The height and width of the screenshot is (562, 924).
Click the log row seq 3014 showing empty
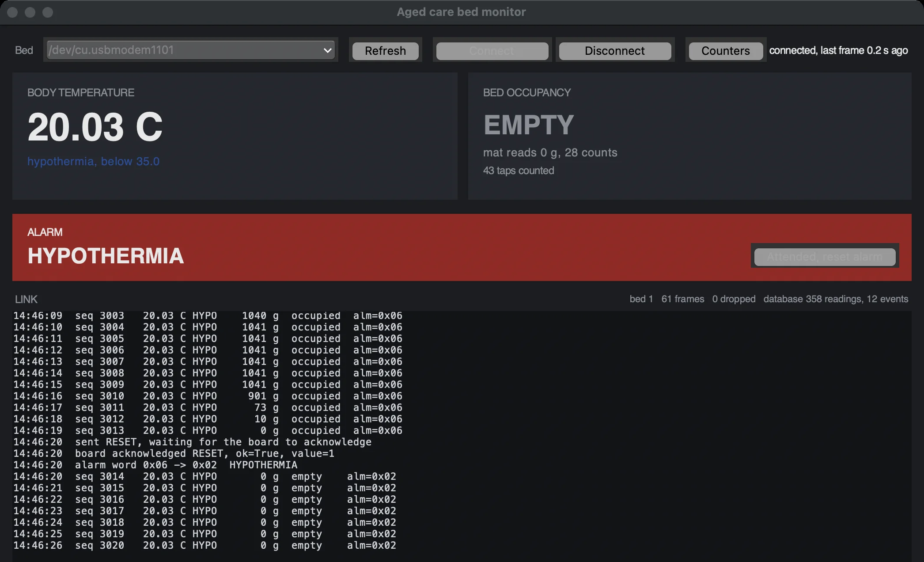204,476
